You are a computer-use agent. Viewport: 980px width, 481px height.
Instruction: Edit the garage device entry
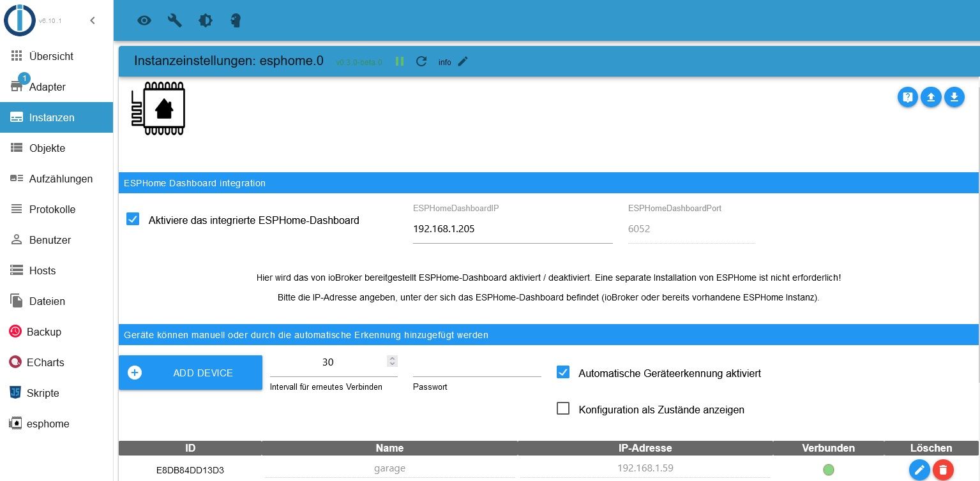coord(919,470)
